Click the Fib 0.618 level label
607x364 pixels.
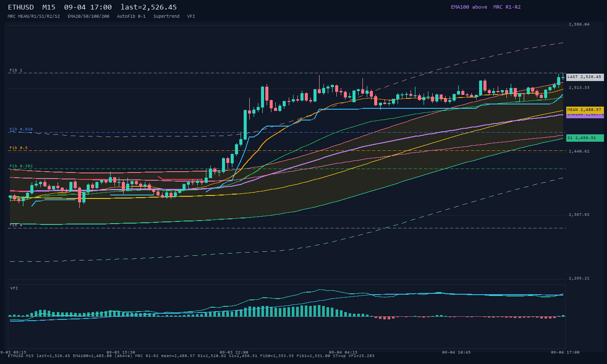pos(21,129)
